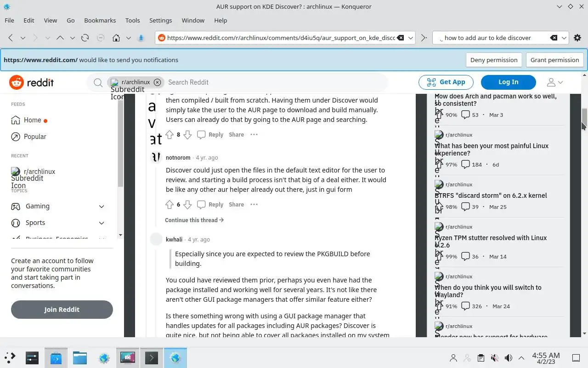Screen dimensions: 588x368
Task: Open the KDE application launcher
Action: click(x=10, y=357)
